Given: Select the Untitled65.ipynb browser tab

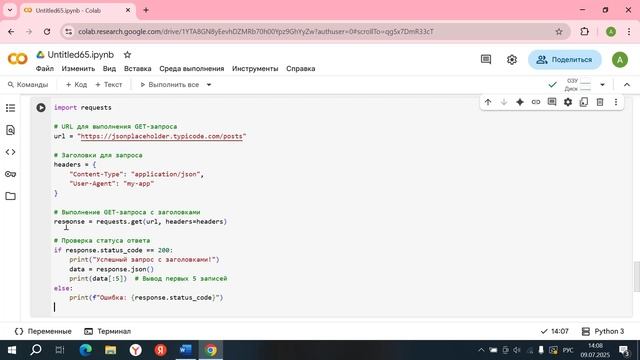Looking at the screenshot, I should [x=78, y=10].
